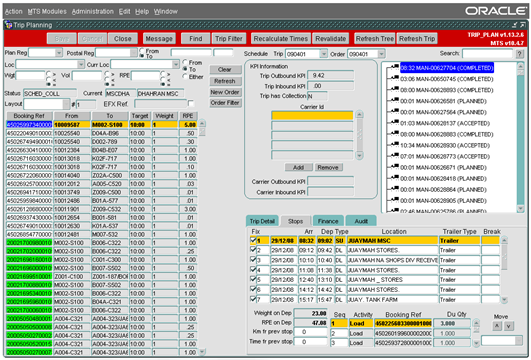531x360 pixels.
Task: Click the down arrow of the order list scrollbar
Action: (x=202, y=352)
